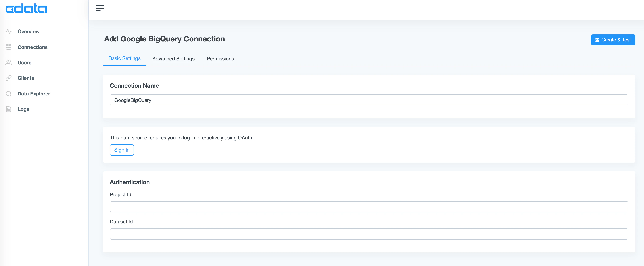Click the CData logo
The height and width of the screenshot is (266, 644).
tap(26, 9)
